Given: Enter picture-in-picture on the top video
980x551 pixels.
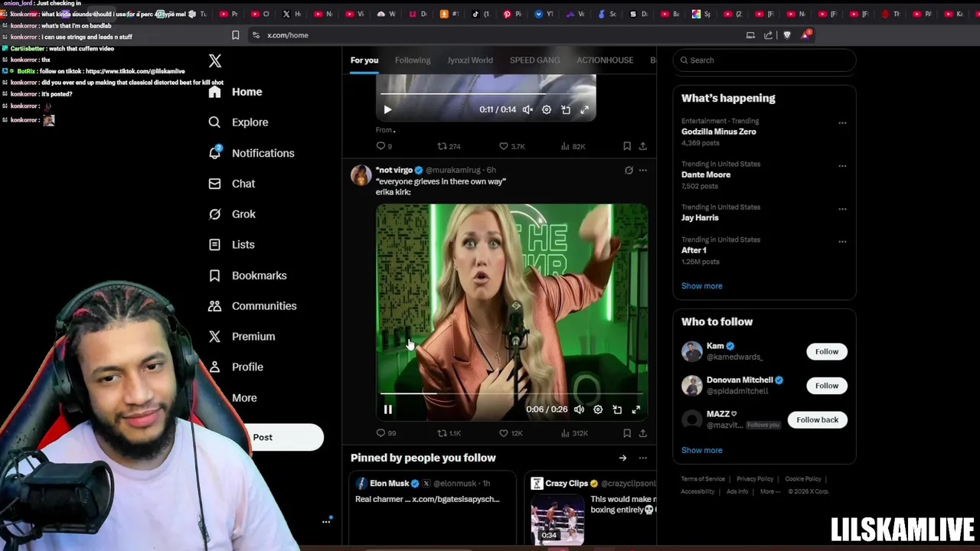Looking at the screenshot, I should (x=566, y=109).
